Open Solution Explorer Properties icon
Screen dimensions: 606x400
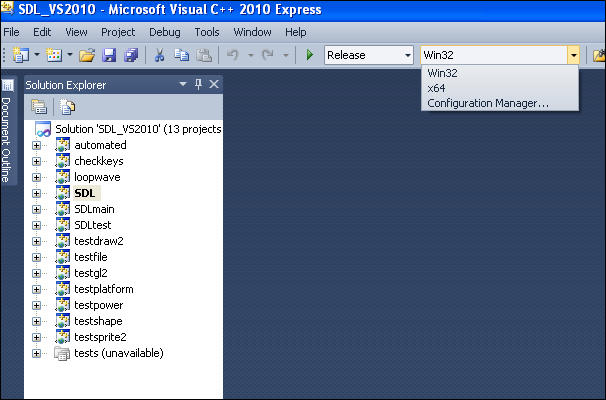(x=39, y=107)
